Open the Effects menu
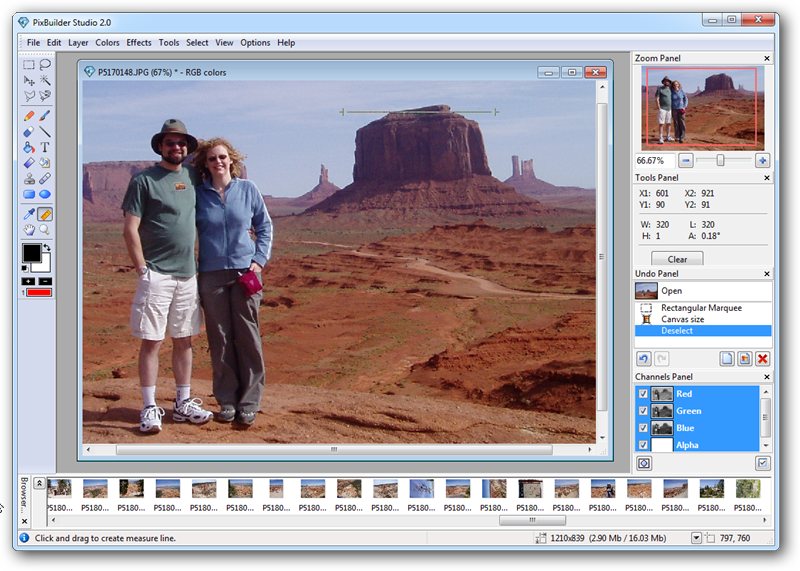 pyautogui.click(x=139, y=43)
